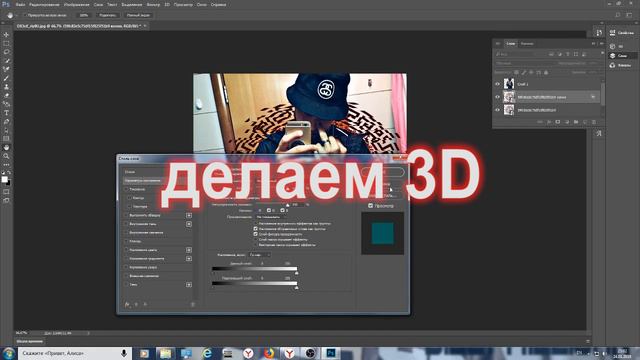Image resolution: width=640 pixels, height=360 pixels.
Task: Click the Полный экран button
Action: click(138, 15)
